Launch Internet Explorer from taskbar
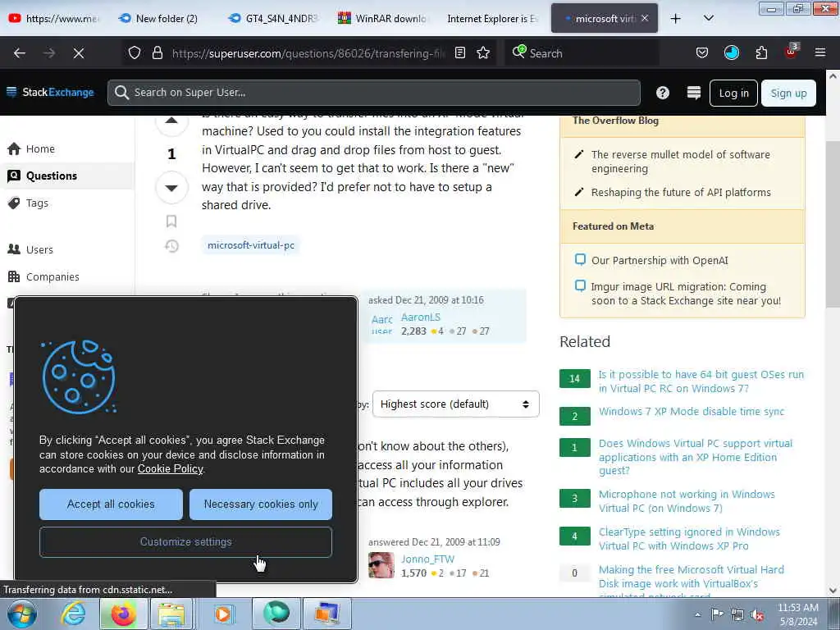The height and width of the screenshot is (630, 840). (x=73, y=614)
